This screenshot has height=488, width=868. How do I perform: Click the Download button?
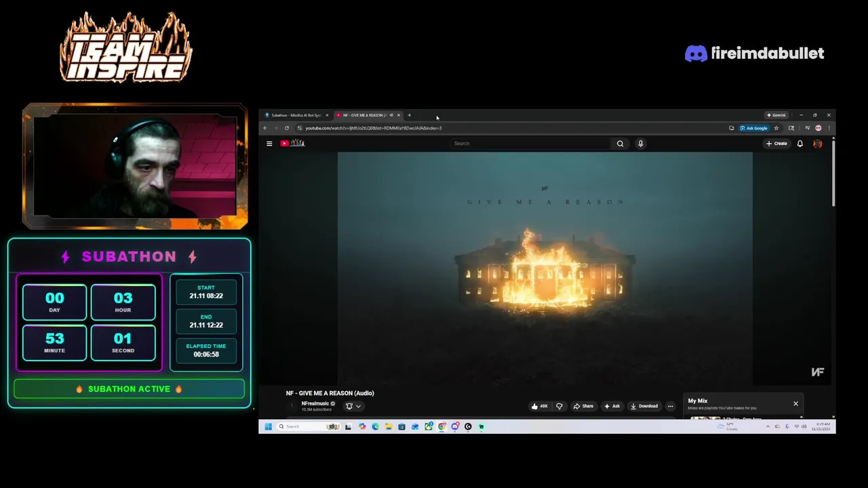click(644, 406)
